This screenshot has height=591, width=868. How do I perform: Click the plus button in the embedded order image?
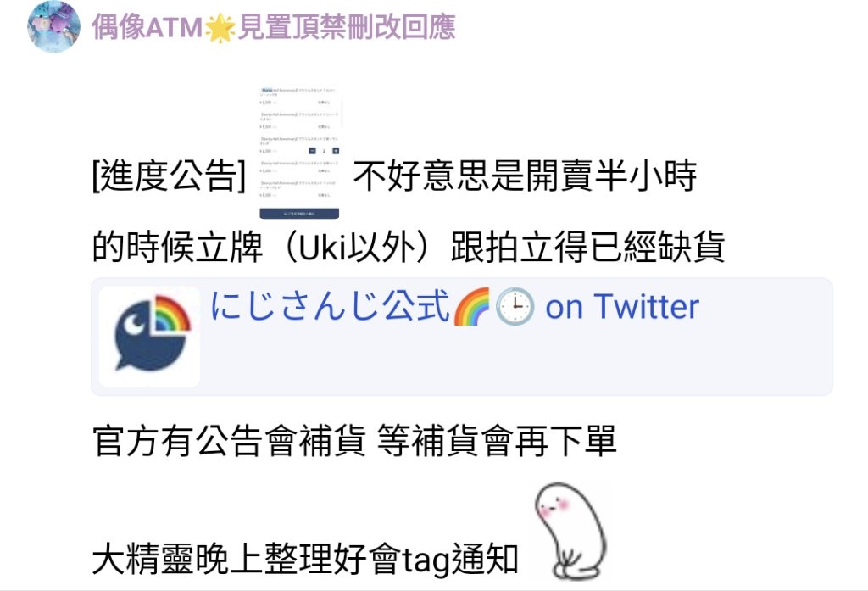coord(336,151)
